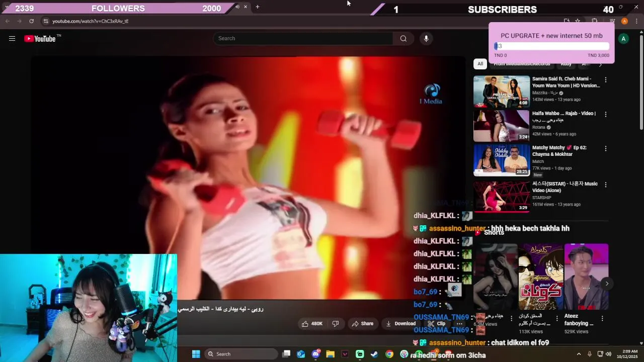Open File Explorer from the taskbar
This screenshot has height=362, width=644.
click(x=330, y=354)
